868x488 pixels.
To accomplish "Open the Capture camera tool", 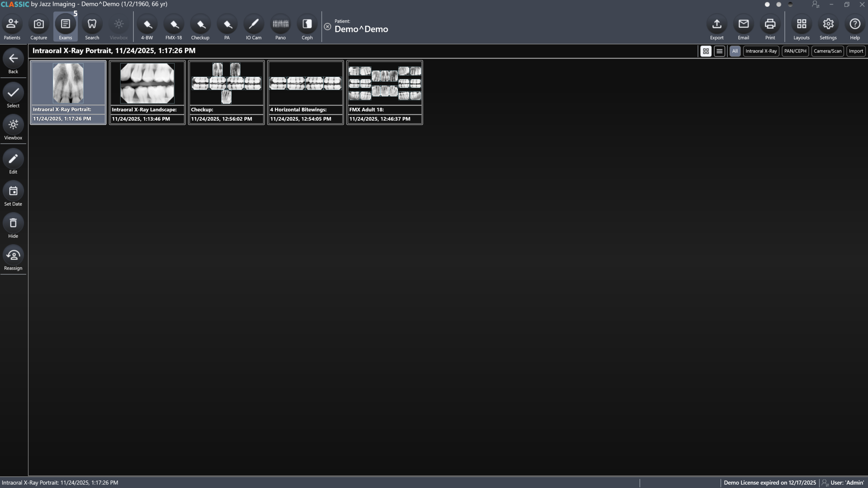I will 39,24.
